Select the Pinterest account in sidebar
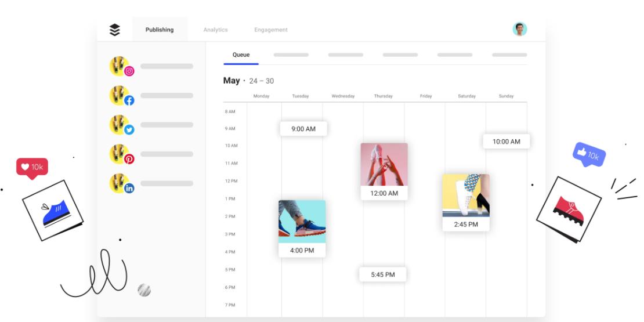The image size is (644, 322). click(x=121, y=154)
